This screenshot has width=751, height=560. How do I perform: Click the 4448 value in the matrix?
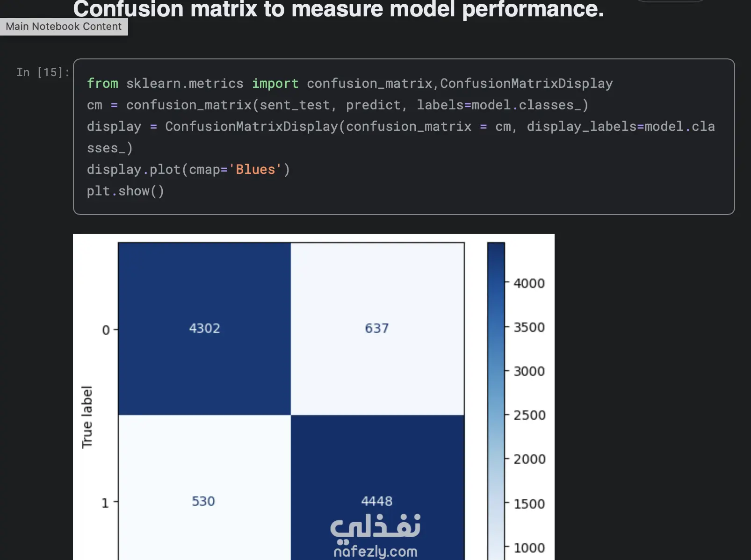(377, 501)
